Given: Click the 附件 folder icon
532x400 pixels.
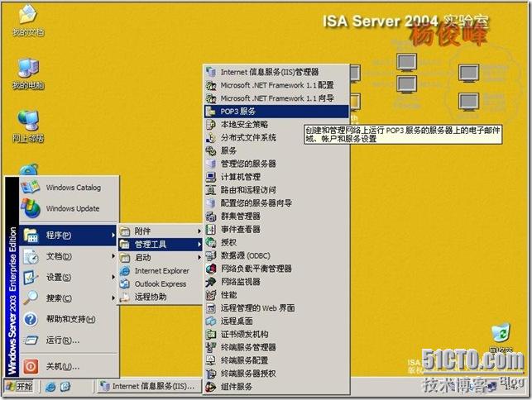Looking at the screenshot, I should tap(124, 231).
